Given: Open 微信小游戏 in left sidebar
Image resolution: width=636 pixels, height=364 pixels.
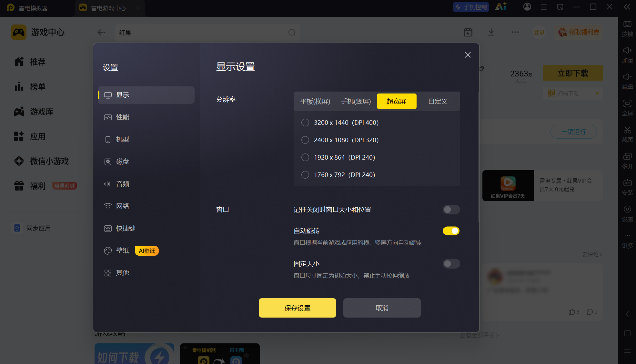Looking at the screenshot, I should click(x=42, y=161).
